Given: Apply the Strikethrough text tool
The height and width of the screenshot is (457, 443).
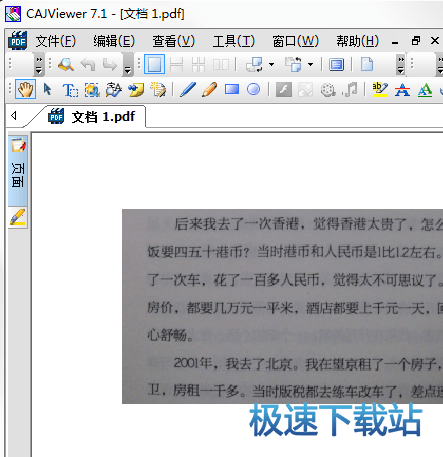Looking at the screenshot, I should coord(402,89).
